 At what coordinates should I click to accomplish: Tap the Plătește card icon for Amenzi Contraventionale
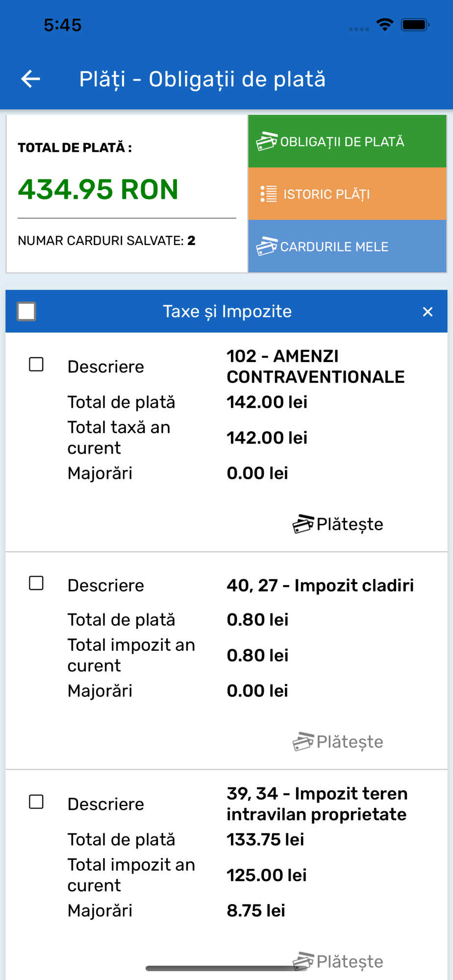coord(303,524)
